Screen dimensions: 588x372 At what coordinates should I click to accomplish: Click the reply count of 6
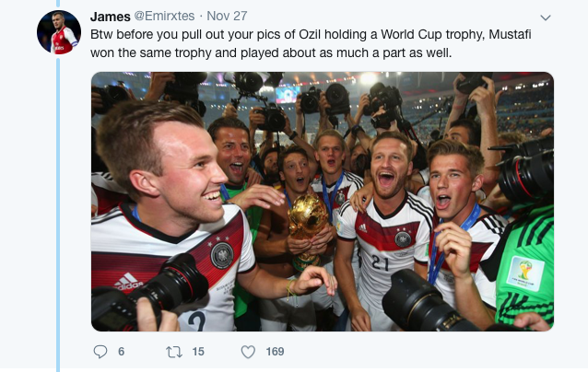pyautogui.click(x=122, y=352)
